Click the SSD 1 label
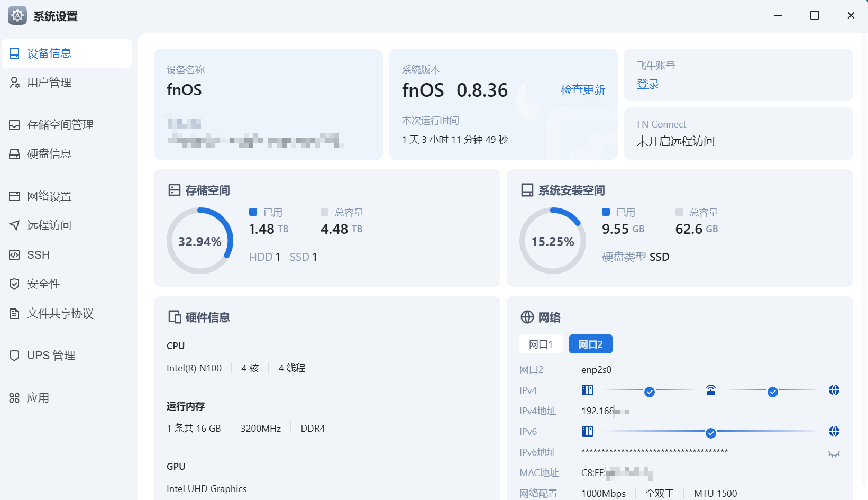Image resolution: width=868 pixels, height=500 pixels. 303,257
